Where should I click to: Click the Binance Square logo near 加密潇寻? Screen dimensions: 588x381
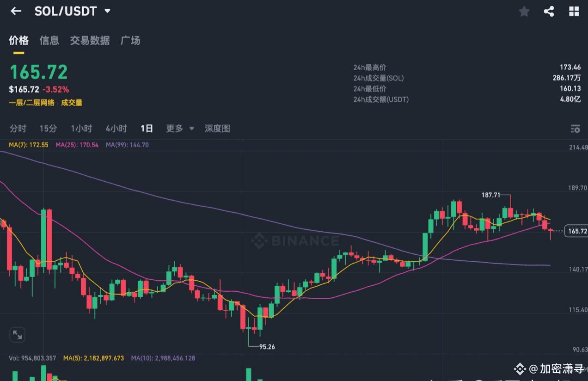point(520,369)
